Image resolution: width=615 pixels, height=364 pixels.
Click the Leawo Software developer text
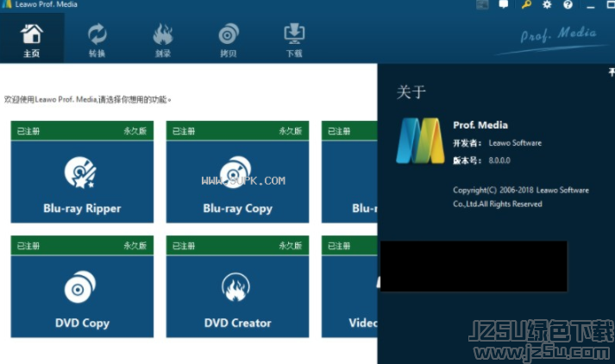pyautogui.click(x=515, y=143)
